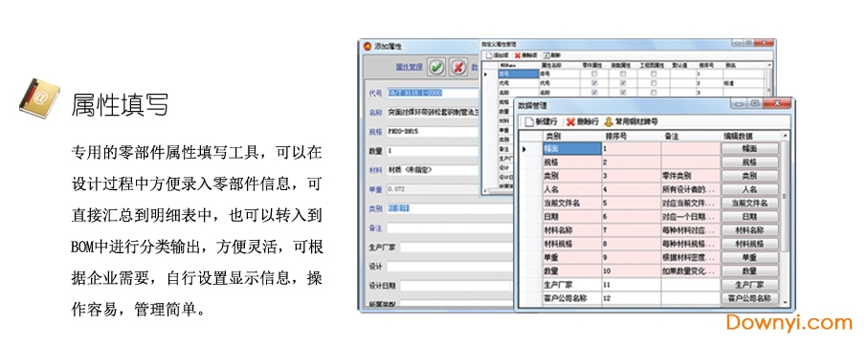Click the scroll-down arrow in 数据管理

(x=785, y=302)
